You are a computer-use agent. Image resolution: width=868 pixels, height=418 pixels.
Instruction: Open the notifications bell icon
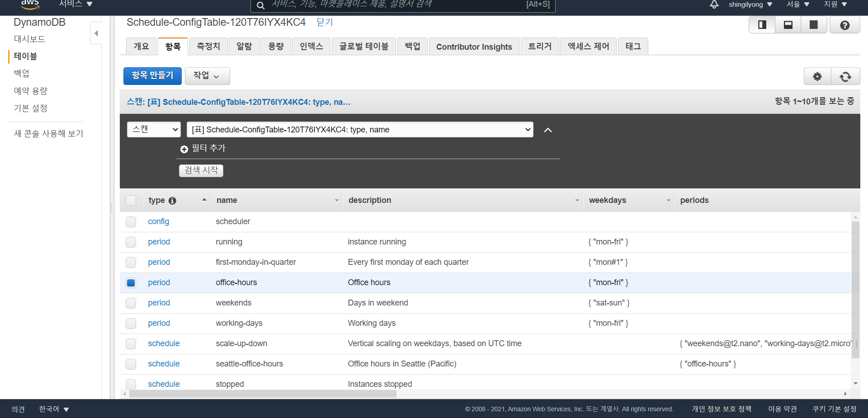[714, 5]
